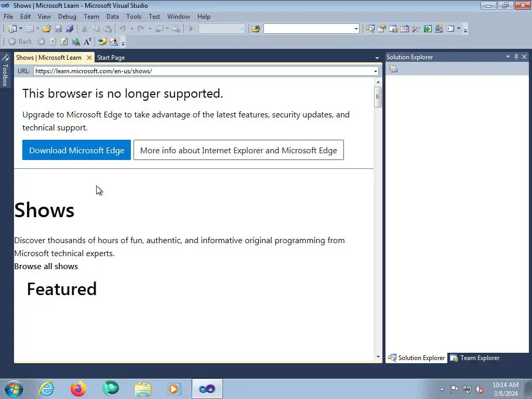This screenshot has width=532, height=399.
Task: Switch to the Start Page tab
Action: 111,58
